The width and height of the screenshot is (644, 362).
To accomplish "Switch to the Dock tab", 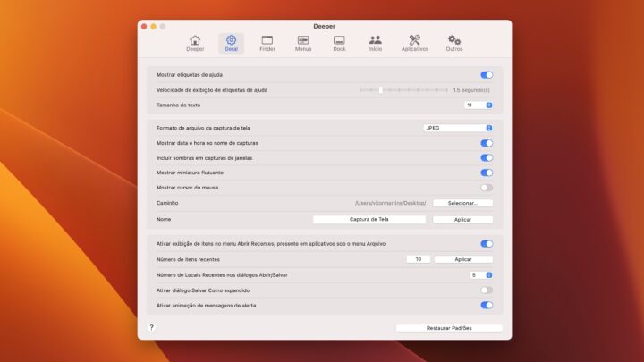I will coord(339,43).
